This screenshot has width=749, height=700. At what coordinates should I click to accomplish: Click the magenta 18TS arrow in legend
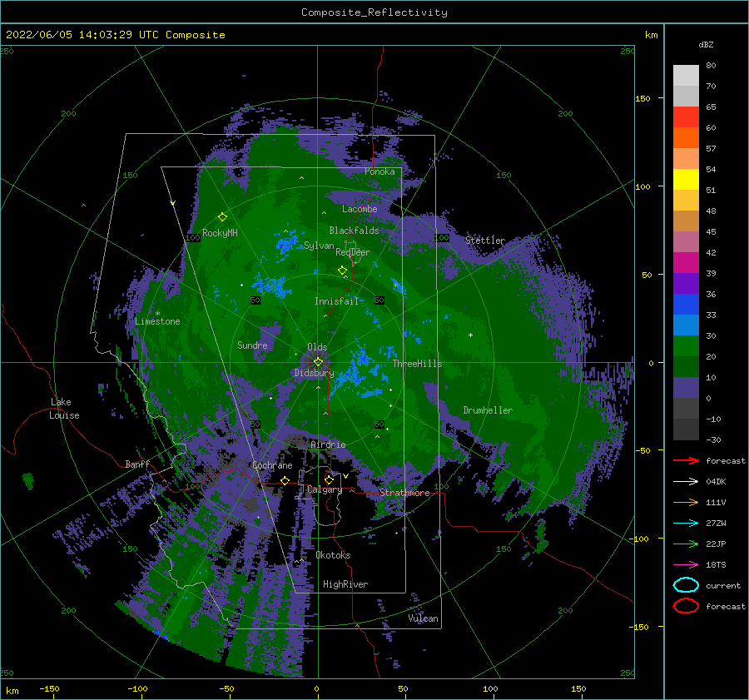(686, 565)
